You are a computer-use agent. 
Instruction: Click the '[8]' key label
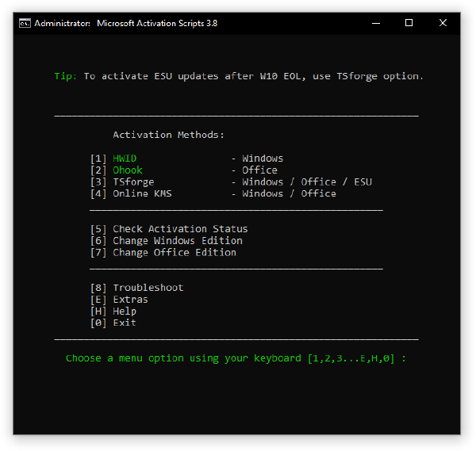point(98,288)
